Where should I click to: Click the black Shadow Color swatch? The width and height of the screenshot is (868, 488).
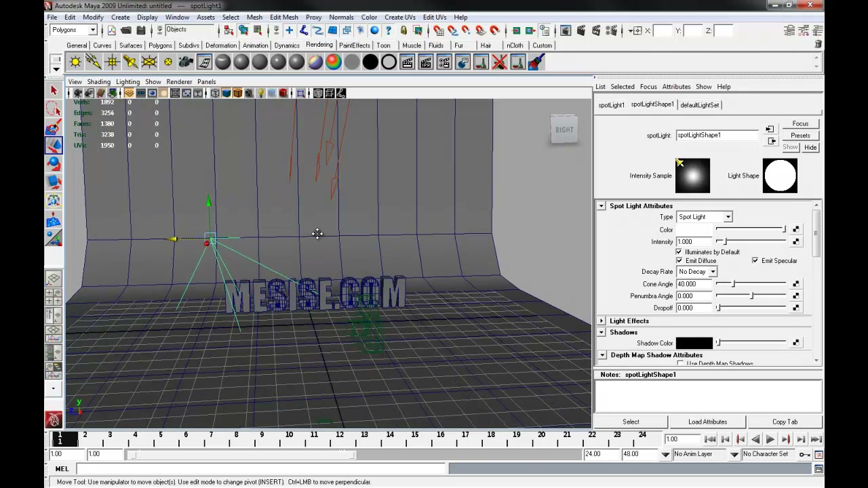click(x=694, y=344)
